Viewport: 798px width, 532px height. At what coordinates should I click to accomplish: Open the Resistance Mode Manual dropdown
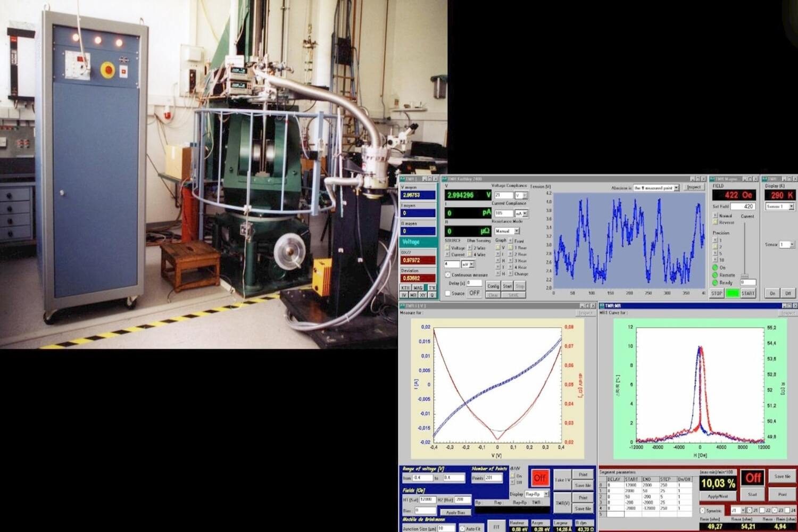tap(507, 231)
